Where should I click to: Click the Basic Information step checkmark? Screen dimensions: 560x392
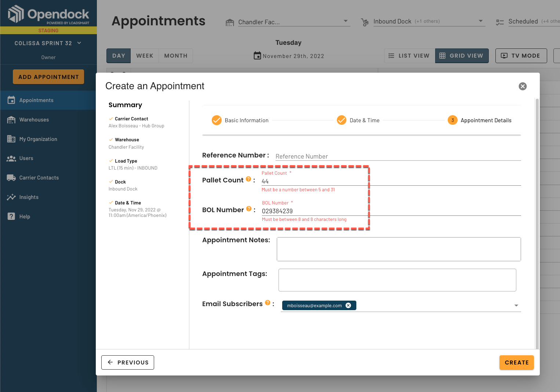(217, 120)
